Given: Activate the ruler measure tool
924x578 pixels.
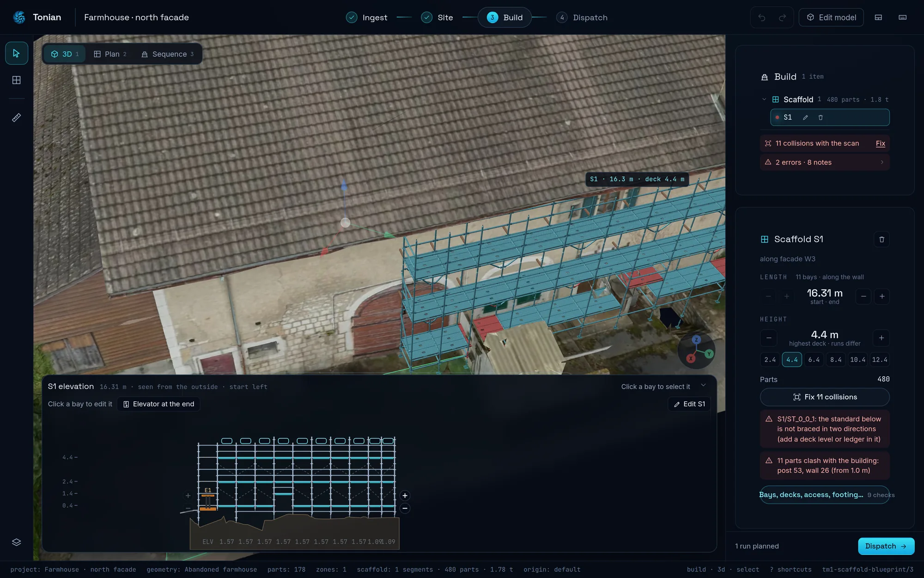Looking at the screenshot, I should click(17, 117).
